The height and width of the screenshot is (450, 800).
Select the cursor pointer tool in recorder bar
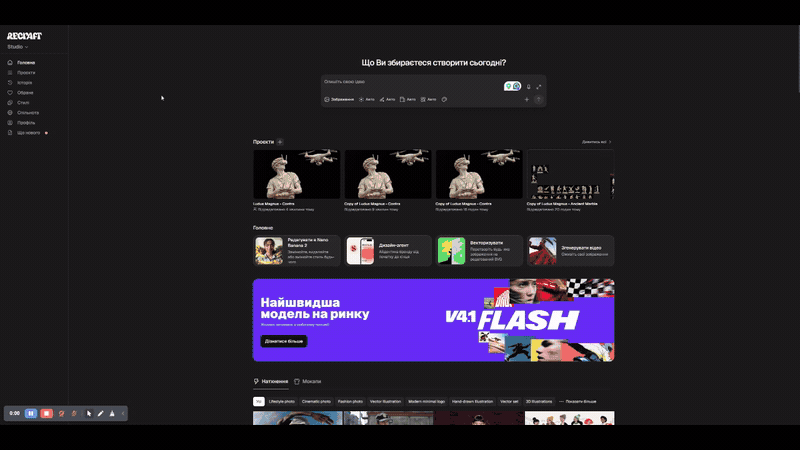click(x=89, y=414)
